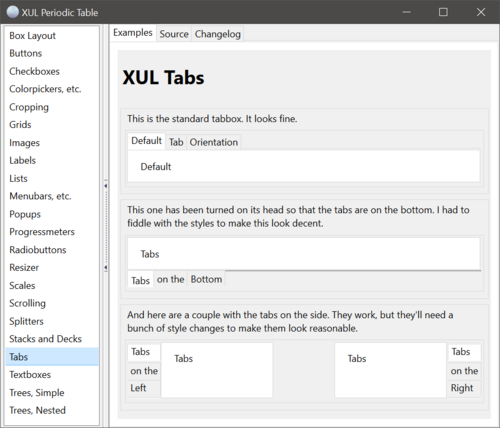Click the Tab tab next to Default
The image size is (500, 428).
click(x=176, y=142)
